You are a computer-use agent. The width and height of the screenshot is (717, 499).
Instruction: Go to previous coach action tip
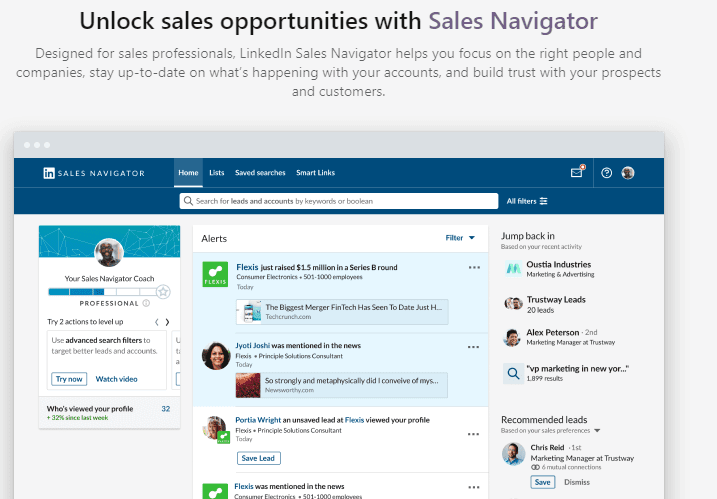point(156,322)
